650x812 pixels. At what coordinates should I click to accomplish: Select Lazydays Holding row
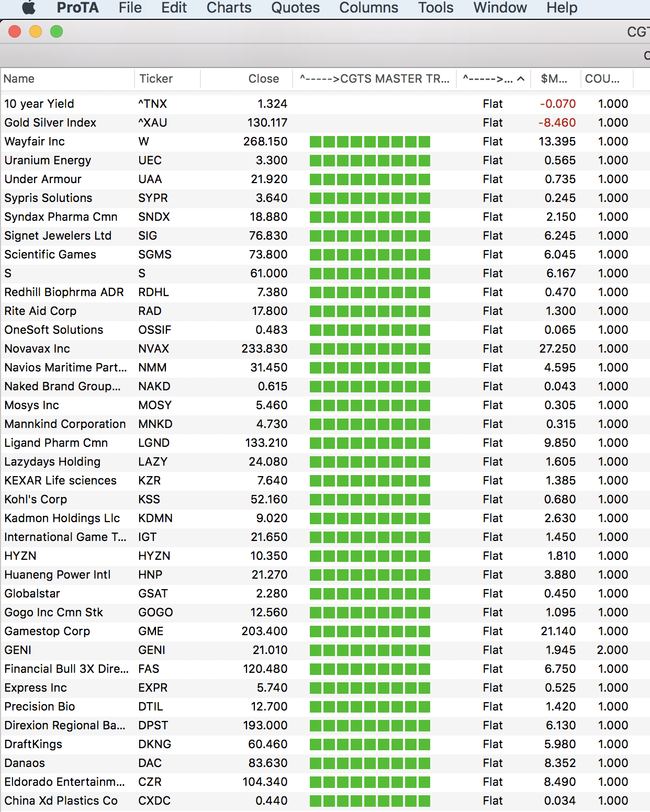[x=325, y=462]
